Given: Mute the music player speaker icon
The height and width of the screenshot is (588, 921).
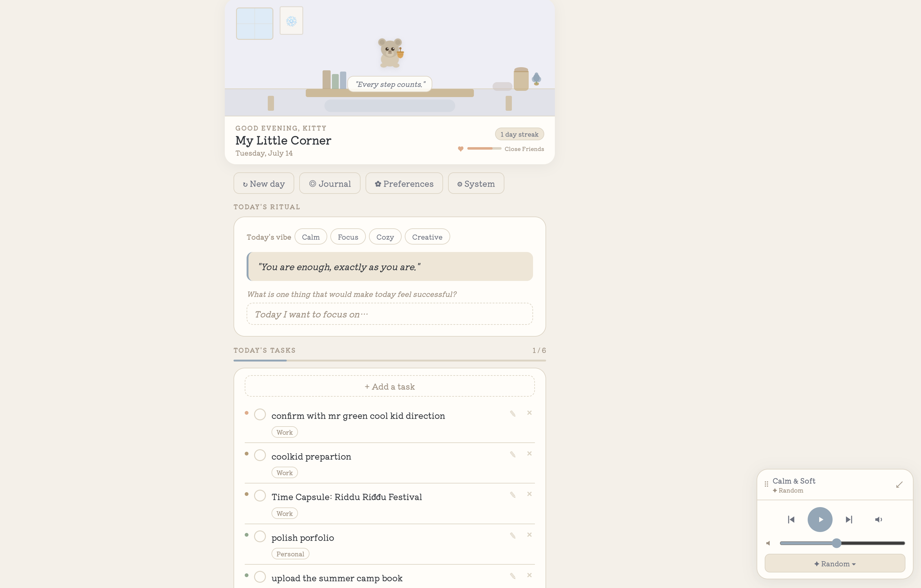Looking at the screenshot, I should tap(879, 520).
